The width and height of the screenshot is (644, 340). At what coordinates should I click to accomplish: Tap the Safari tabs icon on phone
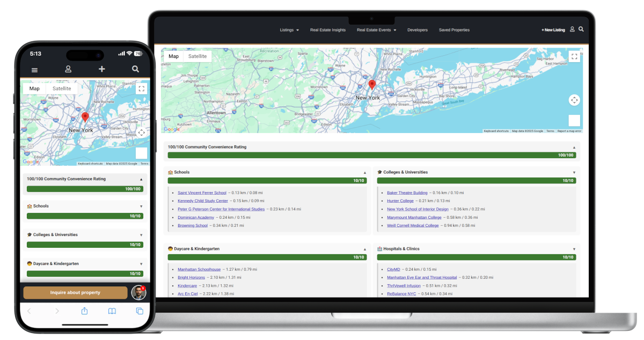140,311
